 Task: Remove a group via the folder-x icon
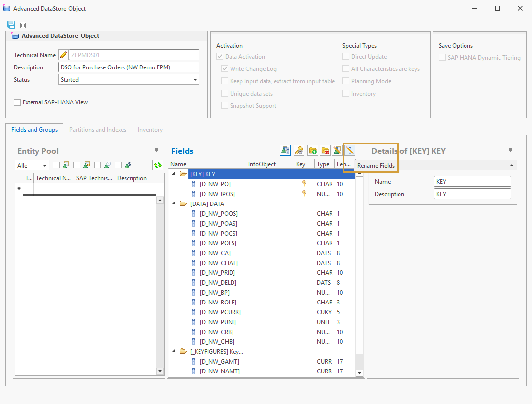[x=326, y=150]
